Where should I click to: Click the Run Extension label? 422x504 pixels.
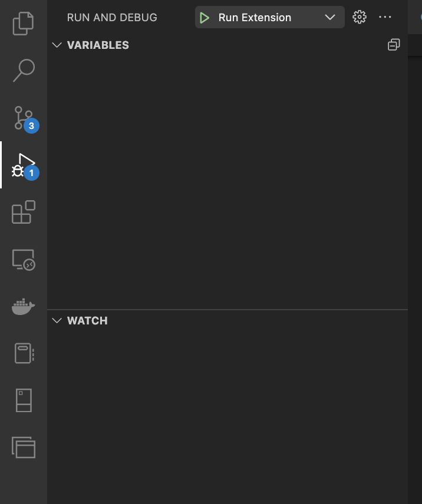(254, 17)
